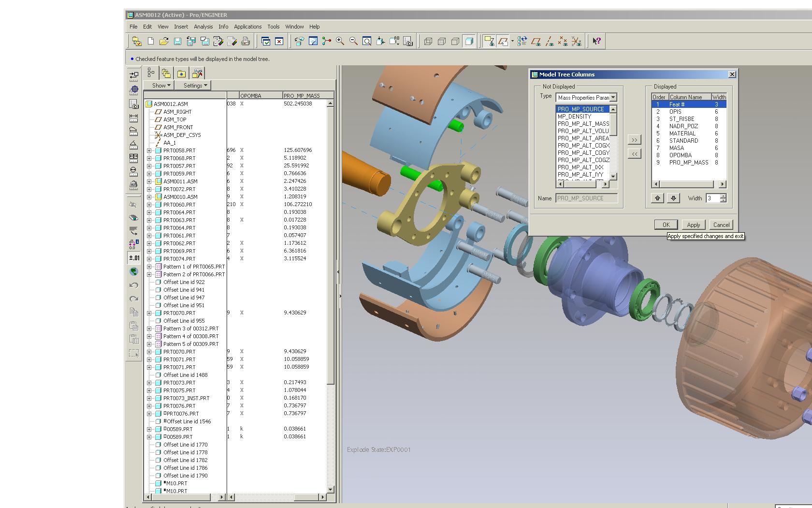Expand ASM0010.ASM tree node
This screenshot has height=508, width=812.
(x=149, y=197)
